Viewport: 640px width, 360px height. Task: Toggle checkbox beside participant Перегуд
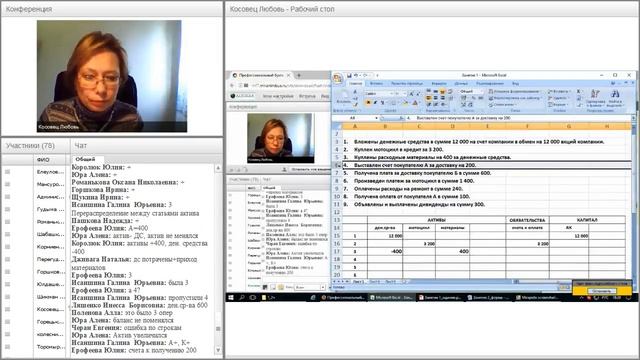tap(7, 259)
